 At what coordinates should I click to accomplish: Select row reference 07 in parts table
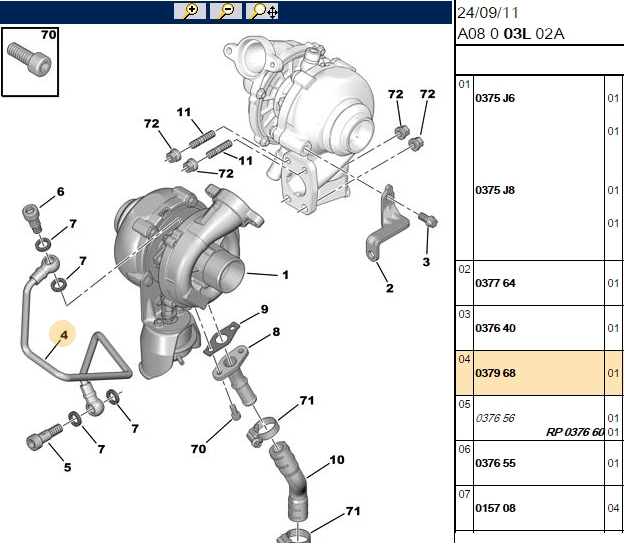point(464,494)
